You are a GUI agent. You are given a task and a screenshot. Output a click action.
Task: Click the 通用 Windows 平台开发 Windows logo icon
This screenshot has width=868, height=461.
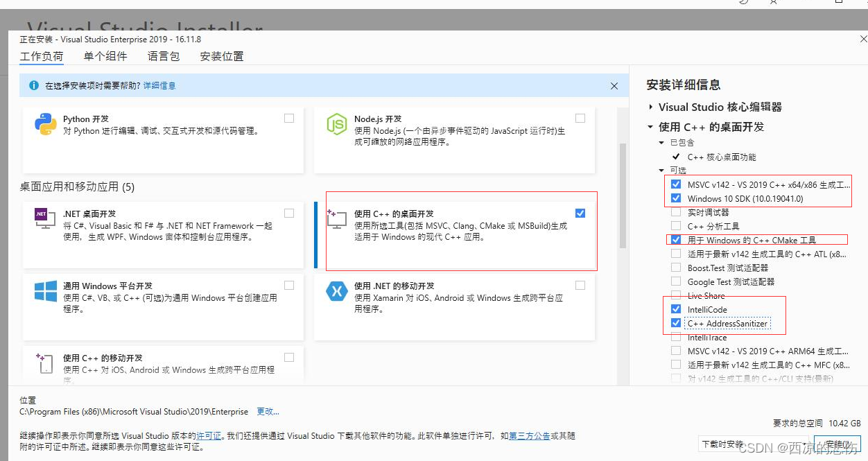point(45,291)
